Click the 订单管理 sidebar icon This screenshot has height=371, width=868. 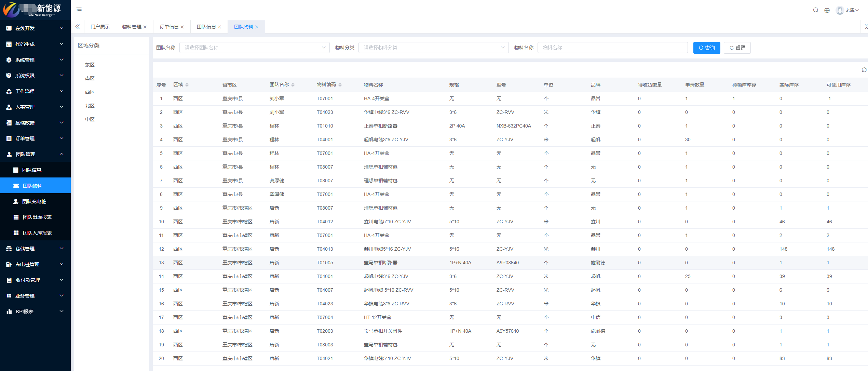click(9, 138)
